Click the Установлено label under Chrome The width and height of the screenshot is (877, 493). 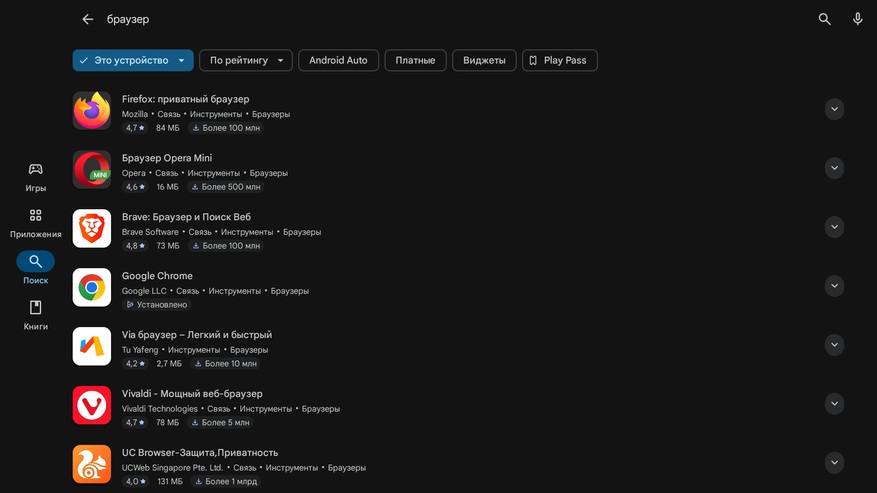(x=157, y=304)
